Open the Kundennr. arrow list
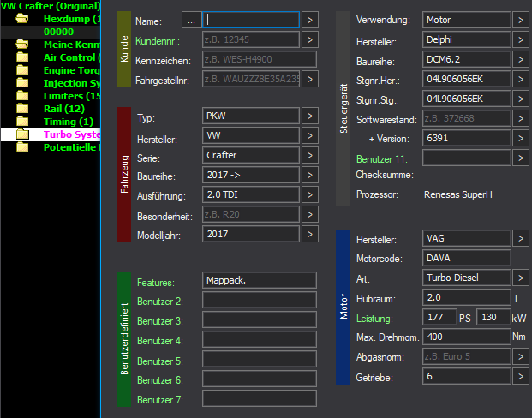 click(x=310, y=39)
